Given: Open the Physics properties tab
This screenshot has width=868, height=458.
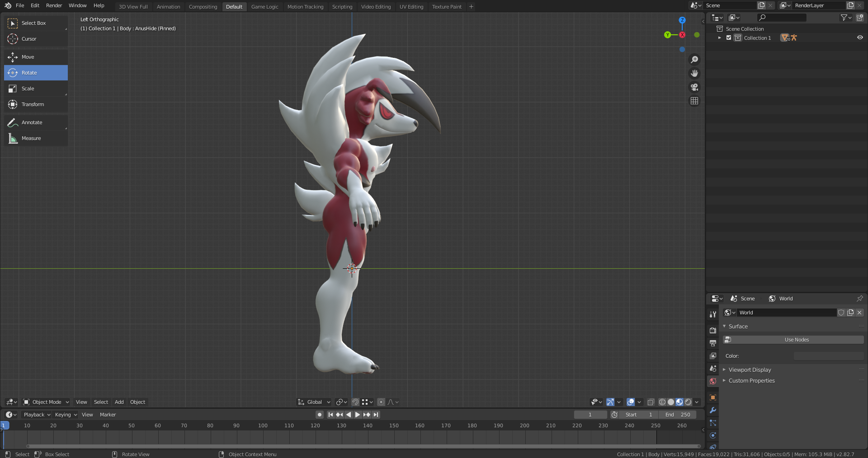Looking at the screenshot, I should [x=713, y=435].
